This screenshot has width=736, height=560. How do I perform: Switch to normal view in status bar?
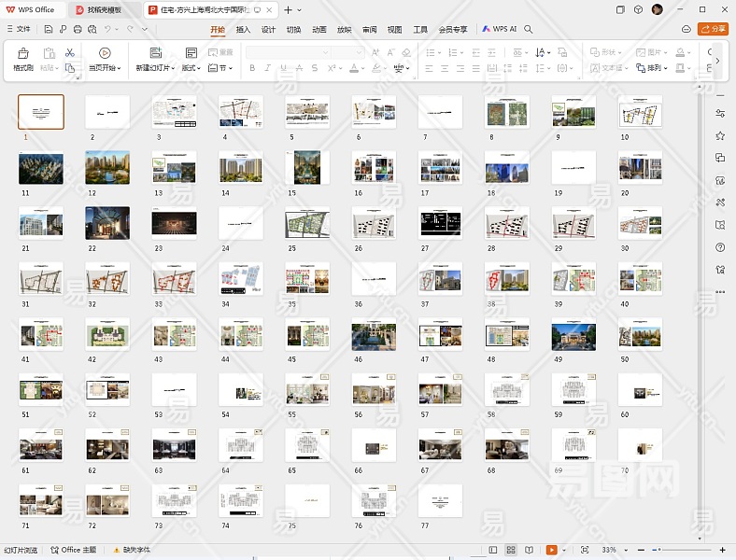492,551
